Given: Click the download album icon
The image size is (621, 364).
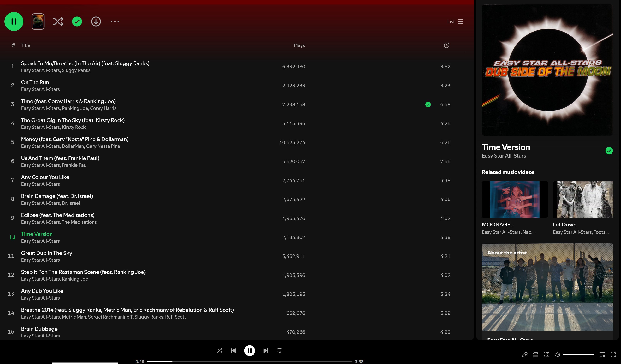Looking at the screenshot, I should click(x=96, y=21).
